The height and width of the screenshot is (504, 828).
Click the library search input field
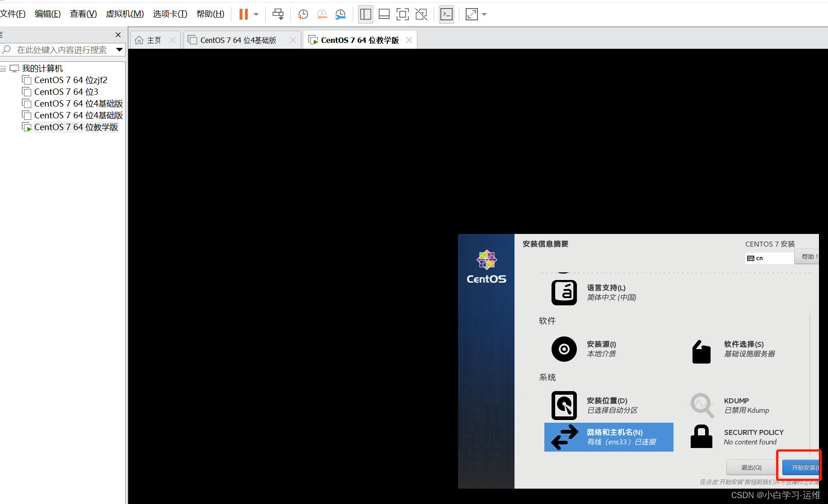click(x=62, y=50)
